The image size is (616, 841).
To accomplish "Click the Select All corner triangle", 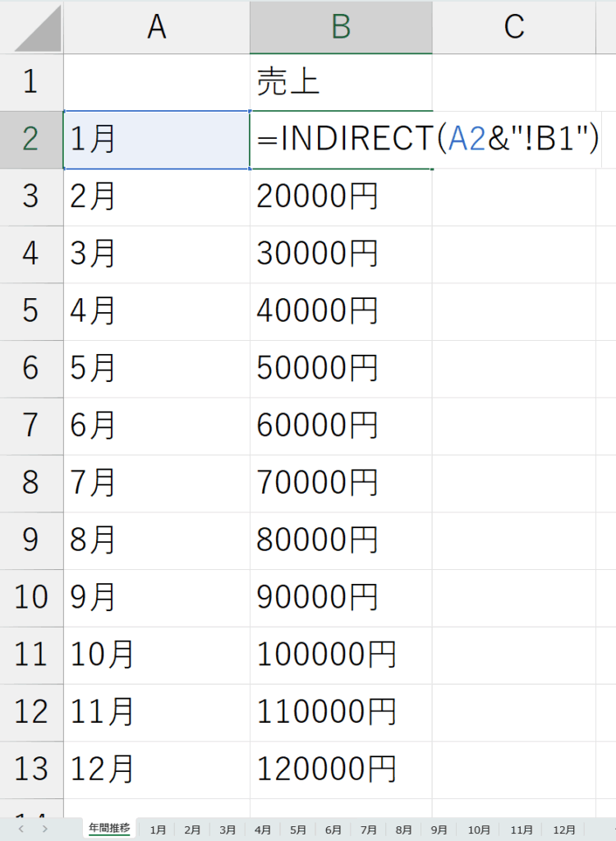I will tap(37, 33).
